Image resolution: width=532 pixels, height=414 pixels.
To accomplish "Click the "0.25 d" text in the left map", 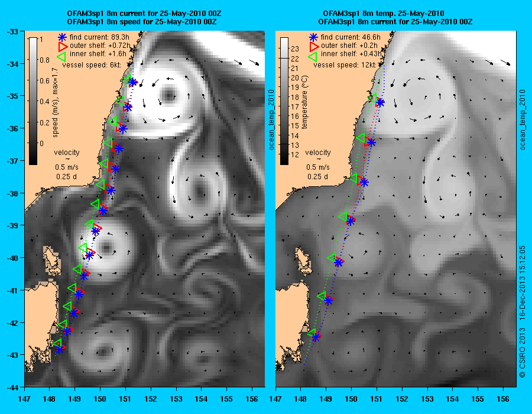I will 67,177.
